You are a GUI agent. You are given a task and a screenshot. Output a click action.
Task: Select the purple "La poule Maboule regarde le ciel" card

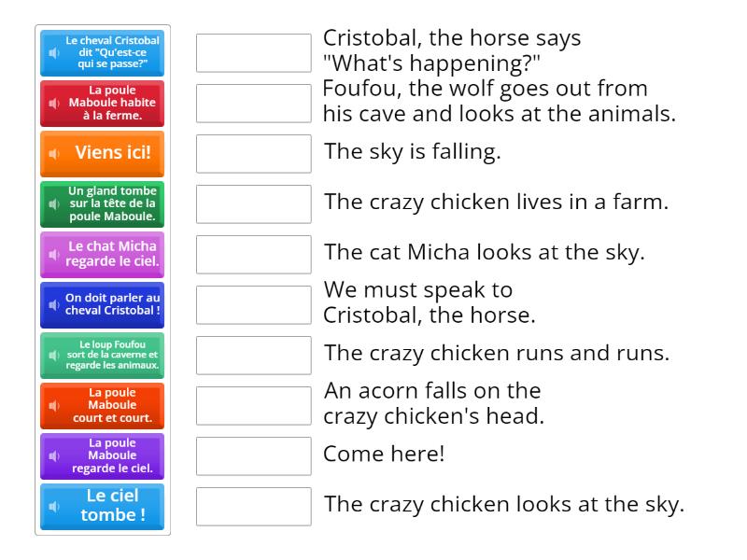coord(112,455)
